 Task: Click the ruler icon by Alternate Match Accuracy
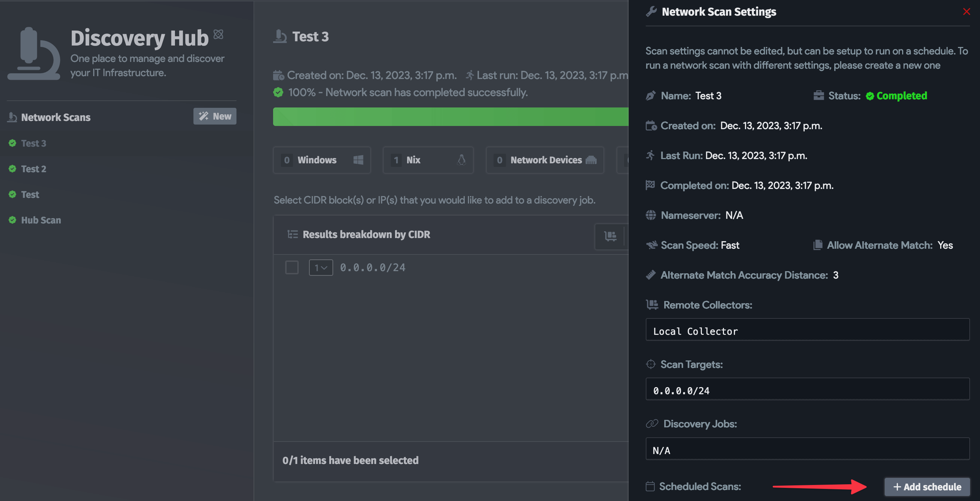tap(651, 275)
